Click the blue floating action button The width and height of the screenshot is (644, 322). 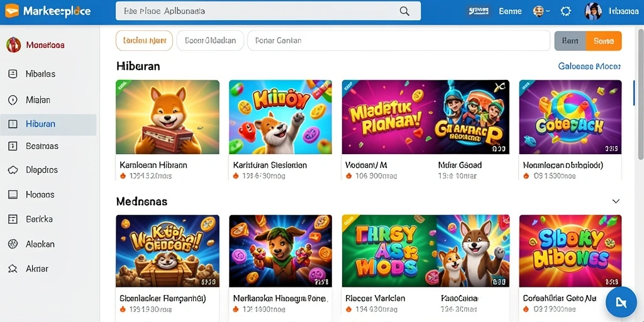(621, 303)
